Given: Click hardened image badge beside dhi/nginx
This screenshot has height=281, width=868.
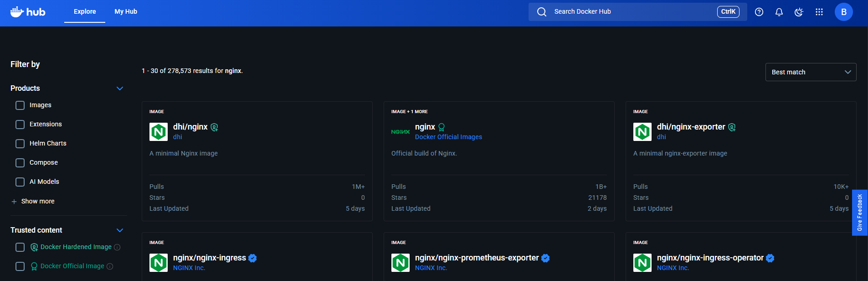Looking at the screenshot, I should click(214, 127).
